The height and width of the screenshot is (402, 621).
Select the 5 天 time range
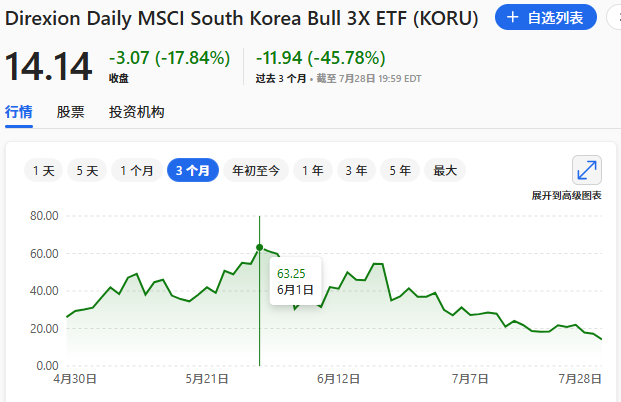point(87,170)
